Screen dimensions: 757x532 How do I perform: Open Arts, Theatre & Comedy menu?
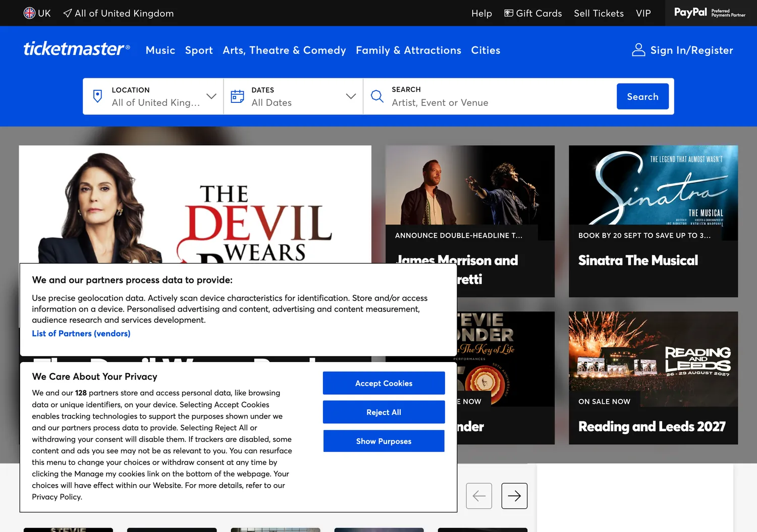[284, 50]
